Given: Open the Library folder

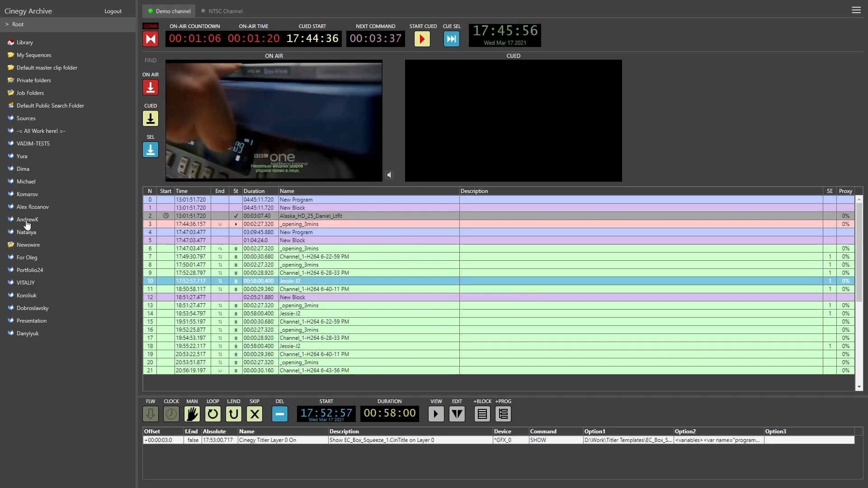Looking at the screenshot, I should coord(24,42).
